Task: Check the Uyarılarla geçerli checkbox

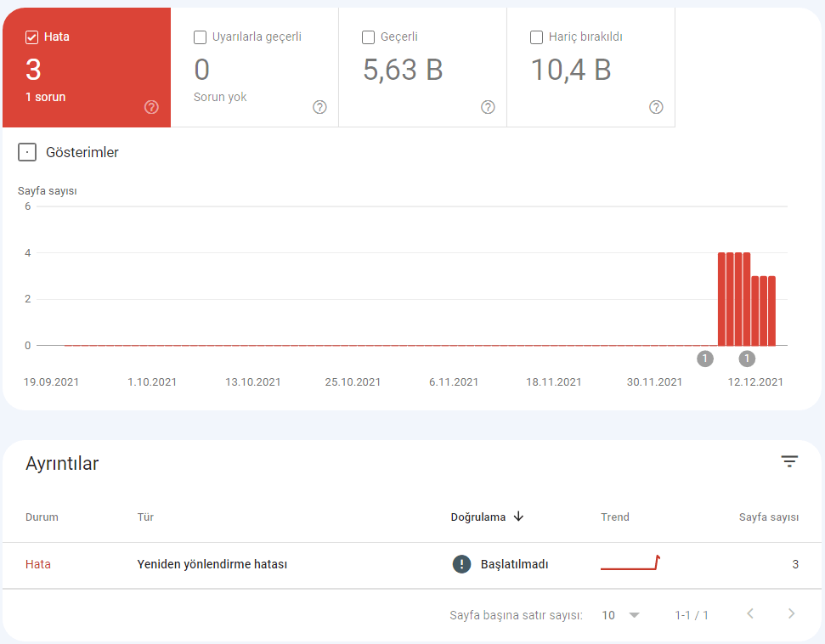Action: point(200,37)
